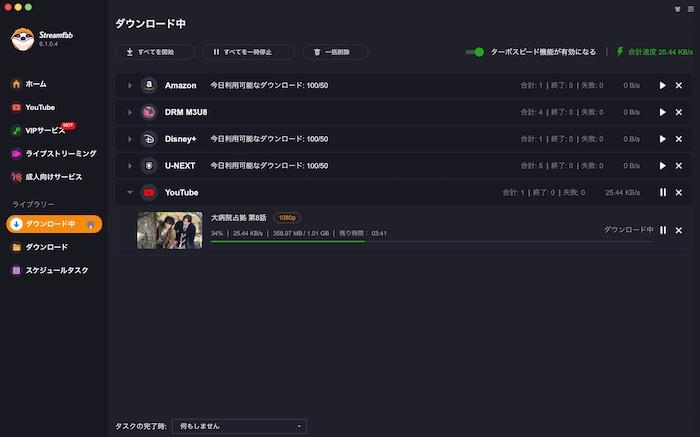Click the green macOS maximize button
The image size is (700, 437).
pos(28,7)
